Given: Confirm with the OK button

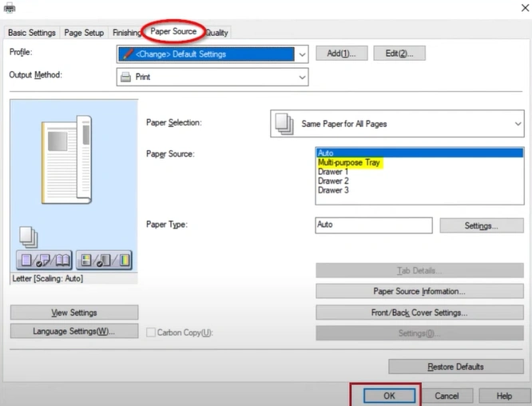Looking at the screenshot, I should tap(389, 396).
